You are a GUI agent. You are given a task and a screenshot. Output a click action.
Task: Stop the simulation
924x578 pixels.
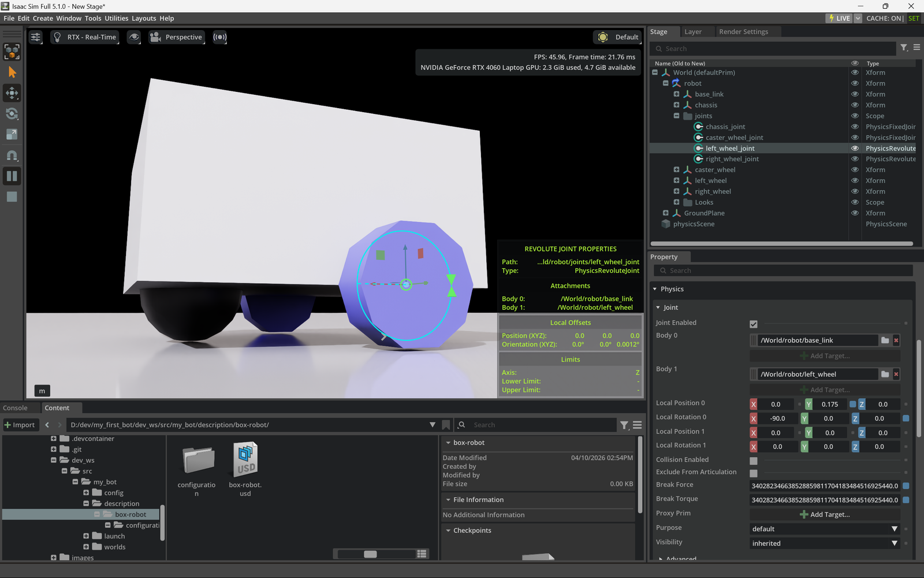[12, 197]
